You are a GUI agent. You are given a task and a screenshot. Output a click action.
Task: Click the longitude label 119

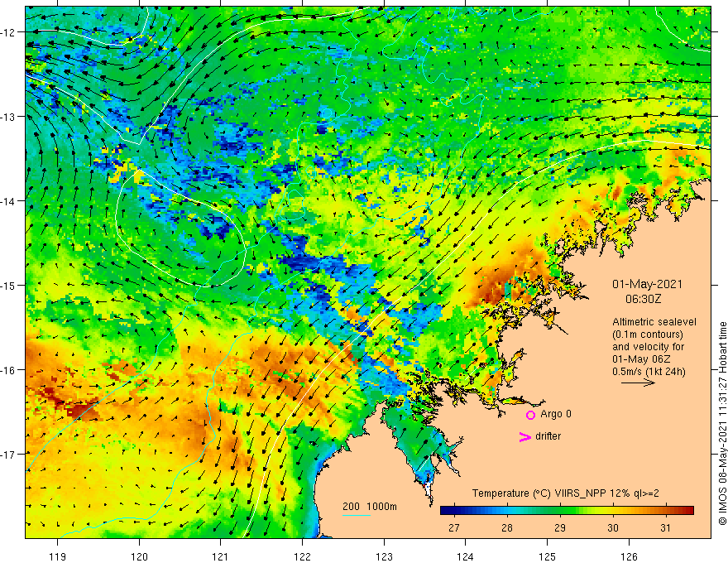pos(58,556)
